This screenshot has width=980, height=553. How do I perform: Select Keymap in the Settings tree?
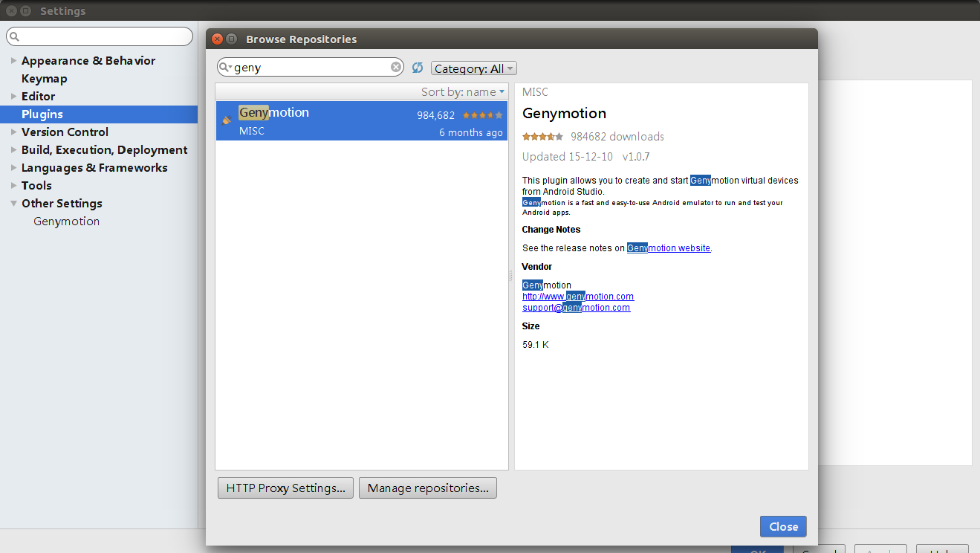tap(45, 79)
